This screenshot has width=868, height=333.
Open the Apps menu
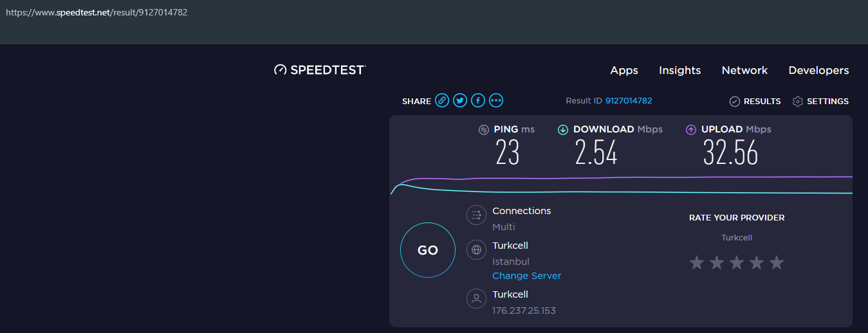tap(624, 71)
